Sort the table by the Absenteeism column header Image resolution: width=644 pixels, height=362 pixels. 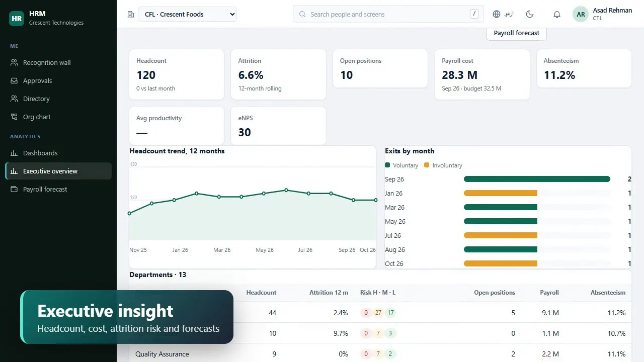(608, 292)
